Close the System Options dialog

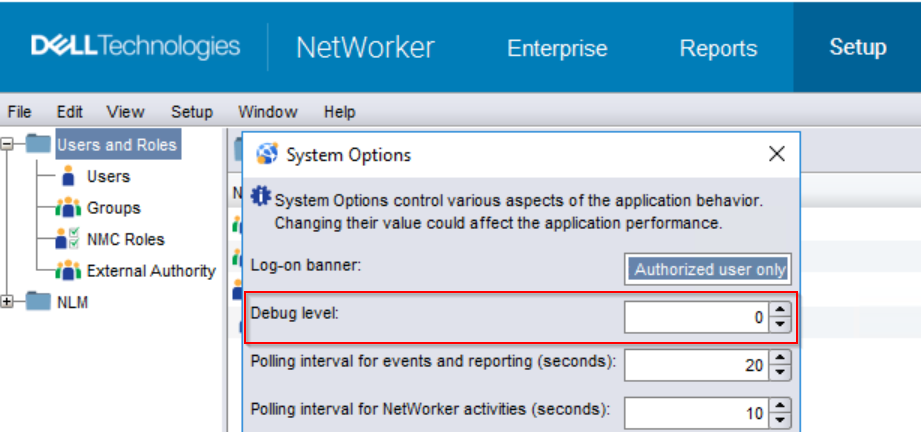click(776, 155)
